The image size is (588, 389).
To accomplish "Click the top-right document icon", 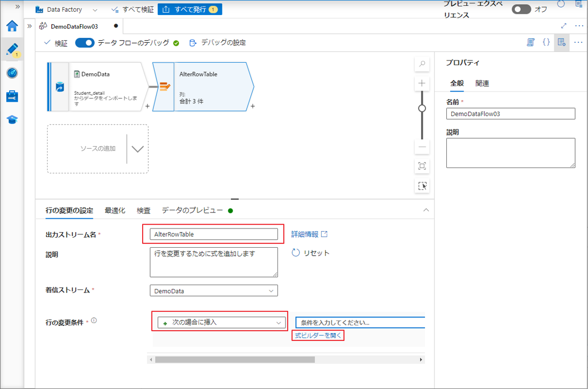I will tap(578, 4).
